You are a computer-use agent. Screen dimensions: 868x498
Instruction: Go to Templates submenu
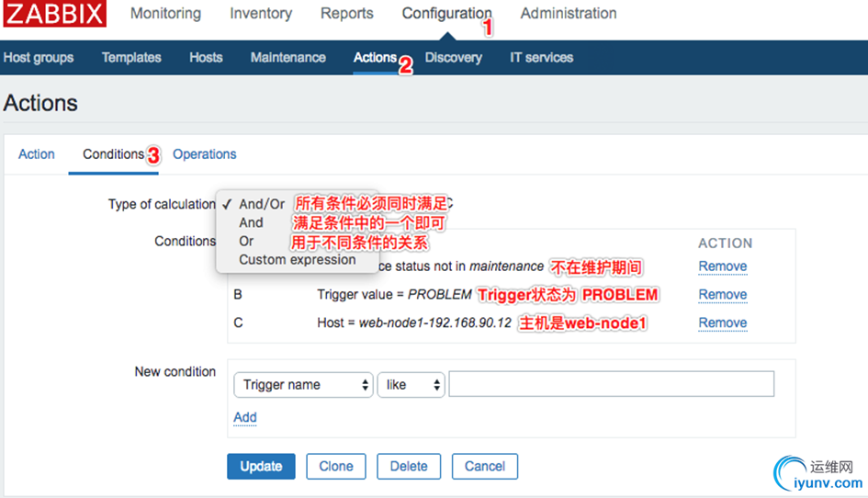[x=131, y=58]
